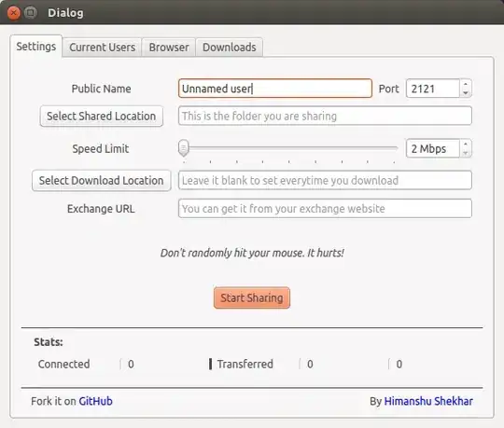Decrease the Port number with down arrow
The height and width of the screenshot is (428, 504).
click(466, 93)
